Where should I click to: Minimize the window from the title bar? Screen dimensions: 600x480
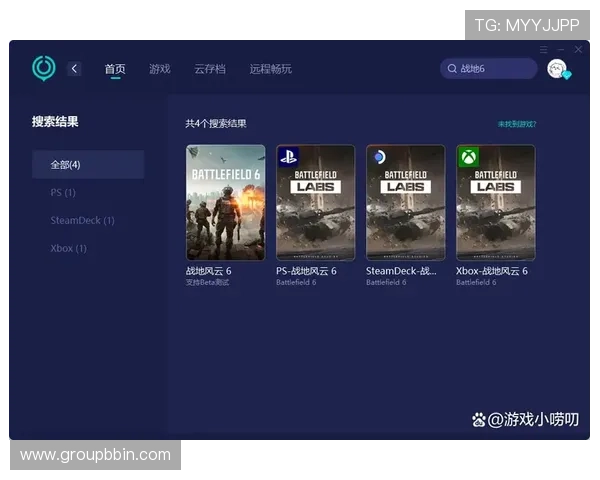point(561,49)
